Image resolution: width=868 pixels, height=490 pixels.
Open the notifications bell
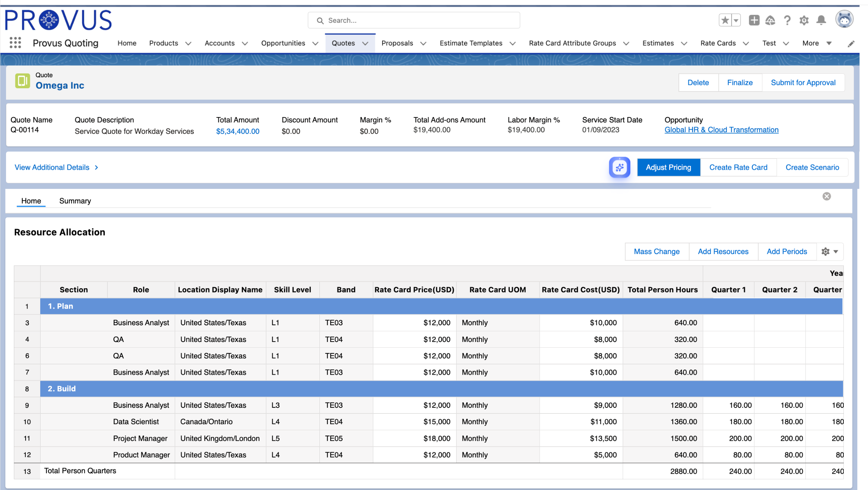821,20
